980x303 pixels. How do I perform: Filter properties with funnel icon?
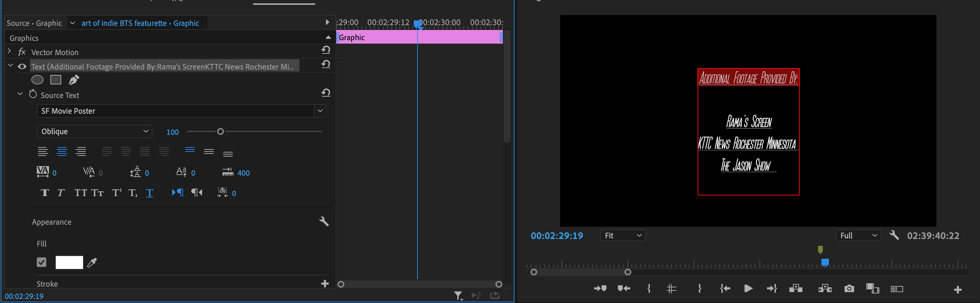tap(458, 296)
